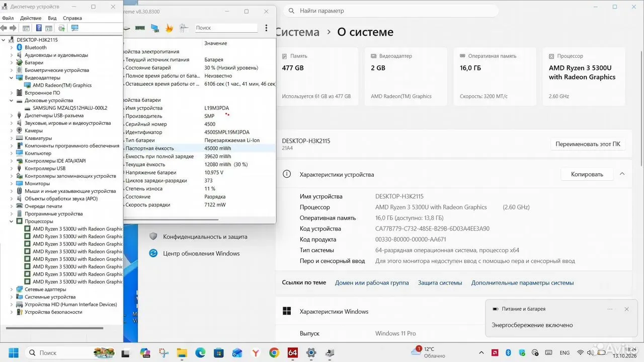Expand the Сетевые адаптеры category
Viewport: 644px width, 362px height.
point(12,289)
